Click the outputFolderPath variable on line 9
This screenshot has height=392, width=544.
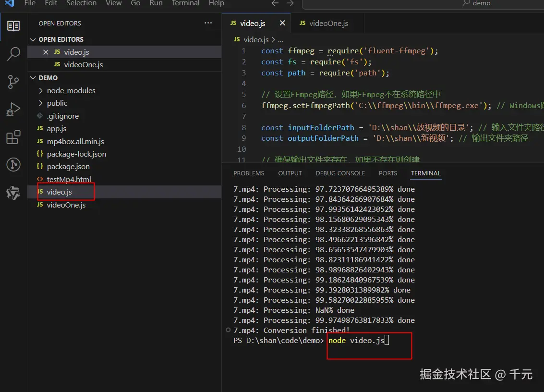(x=323, y=138)
